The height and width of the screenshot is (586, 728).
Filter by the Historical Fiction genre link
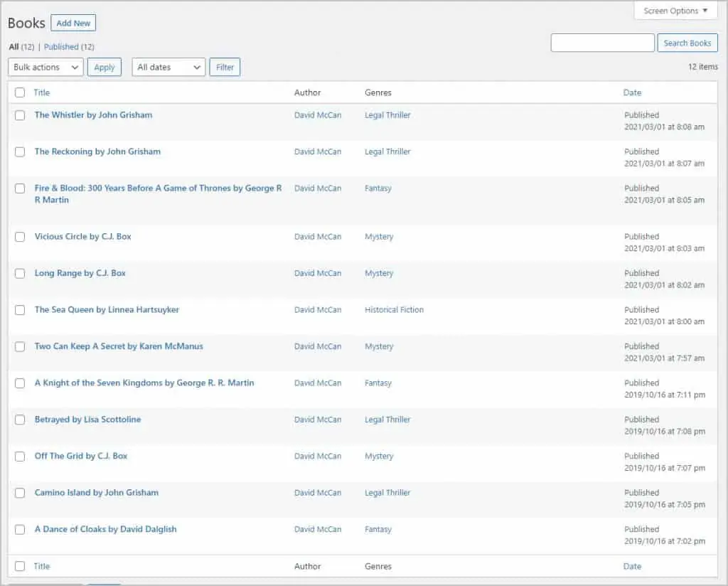click(394, 310)
